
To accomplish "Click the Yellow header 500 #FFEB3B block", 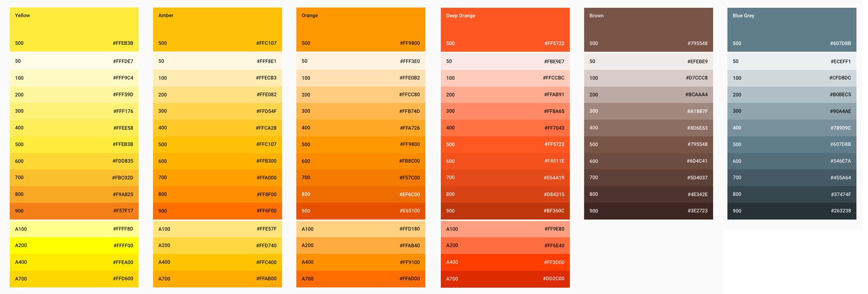I will 74,29.
